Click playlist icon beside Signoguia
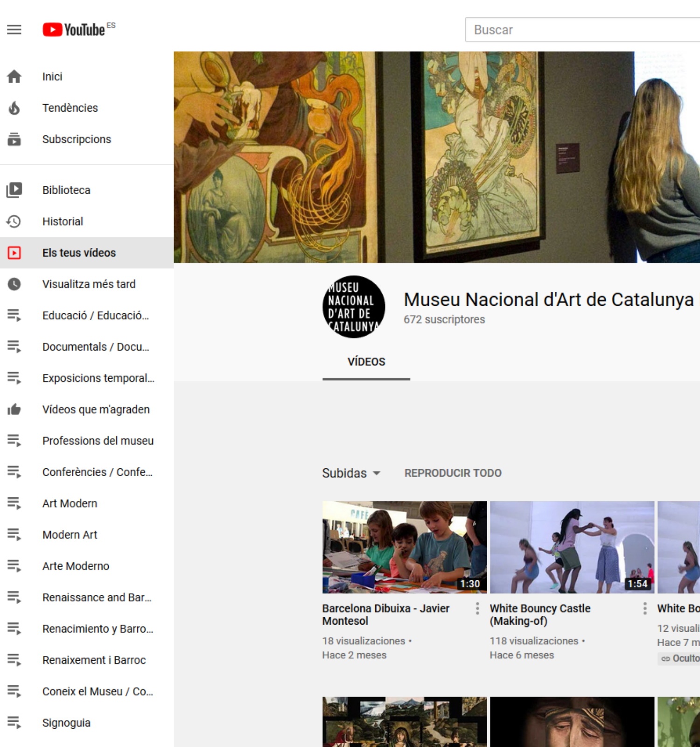This screenshot has width=700, height=747. click(14, 723)
